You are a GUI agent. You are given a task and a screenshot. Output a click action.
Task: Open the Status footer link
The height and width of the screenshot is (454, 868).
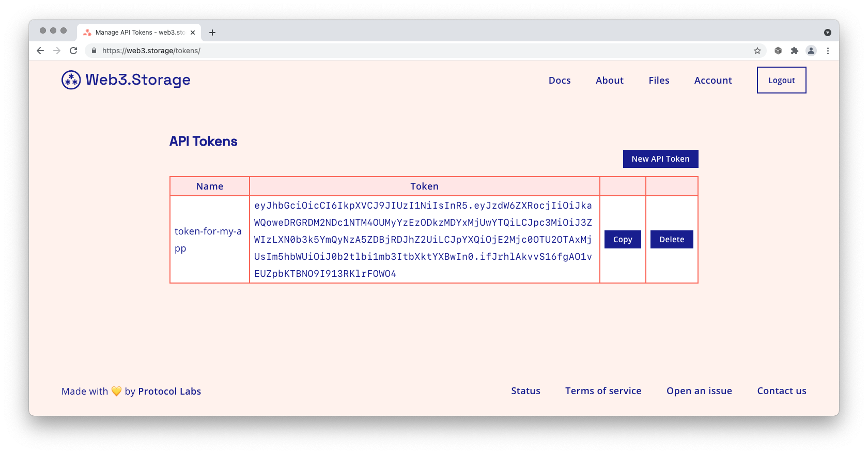pyautogui.click(x=526, y=391)
